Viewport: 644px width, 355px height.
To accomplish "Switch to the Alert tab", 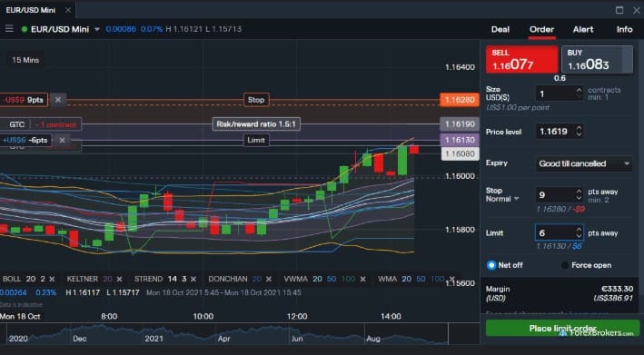I will (x=583, y=29).
